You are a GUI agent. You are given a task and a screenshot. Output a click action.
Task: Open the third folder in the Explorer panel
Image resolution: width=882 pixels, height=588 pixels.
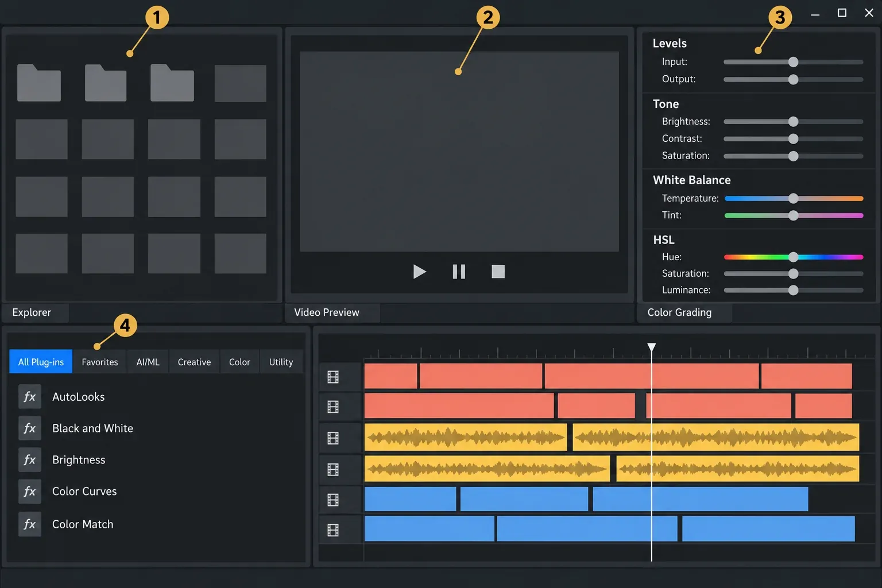click(172, 83)
